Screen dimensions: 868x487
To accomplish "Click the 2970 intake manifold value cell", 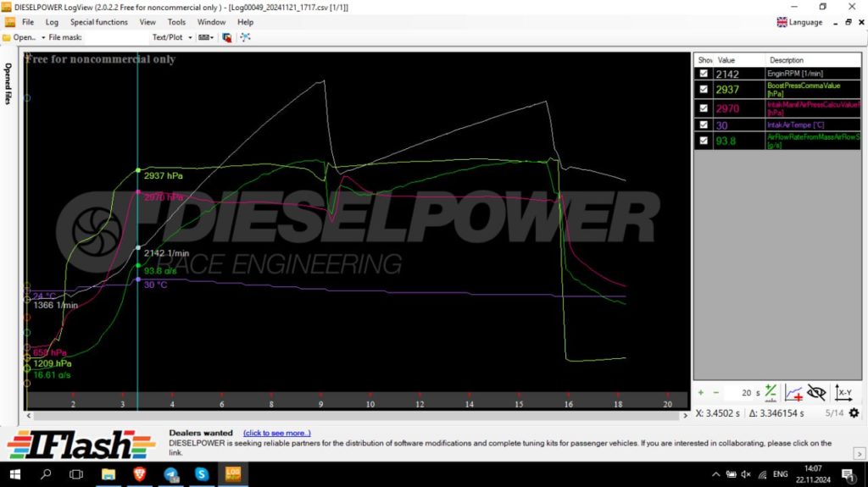I will 738,108.
